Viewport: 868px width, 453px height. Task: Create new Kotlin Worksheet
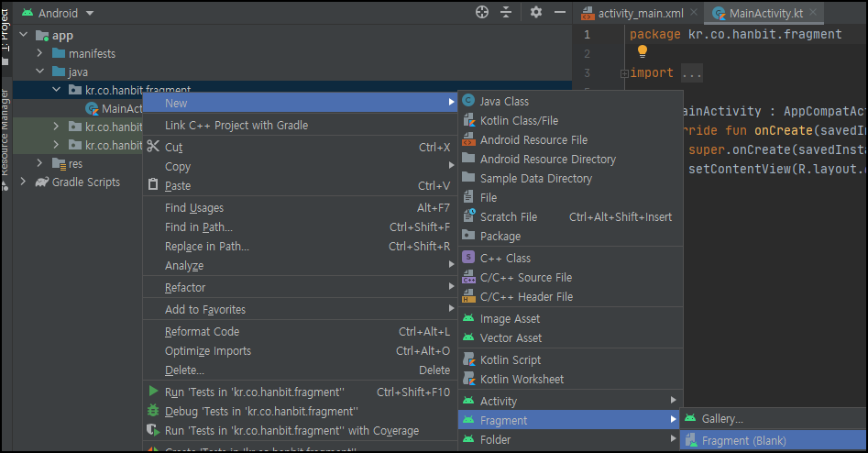570,380
